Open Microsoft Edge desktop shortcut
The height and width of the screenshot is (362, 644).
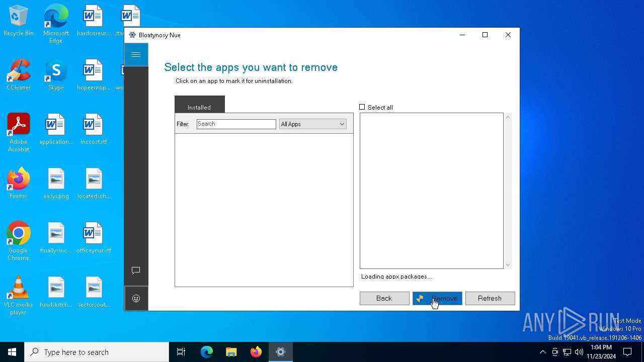[x=56, y=24]
